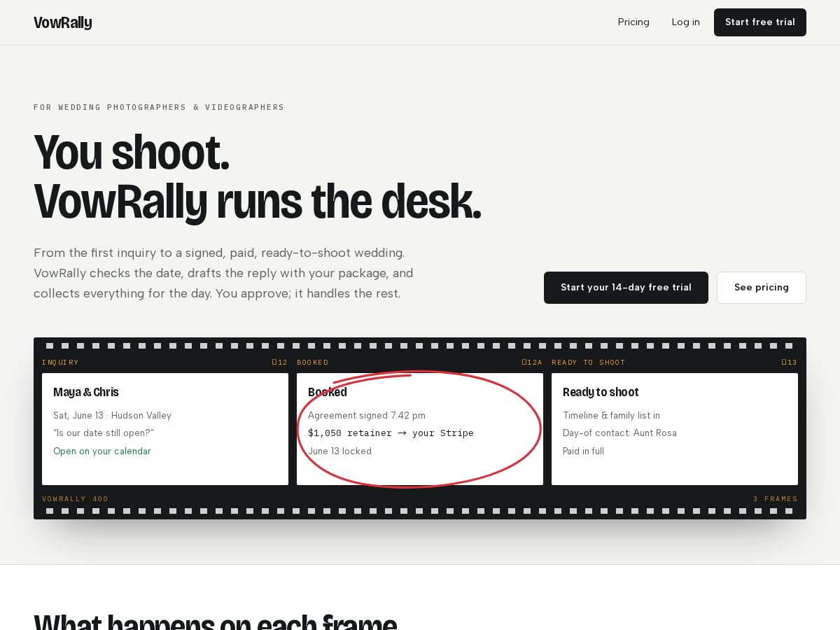This screenshot has width=840, height=630.
Task: Click "$1,050 retainer → your Stripe" line
Action: point(391,433)
